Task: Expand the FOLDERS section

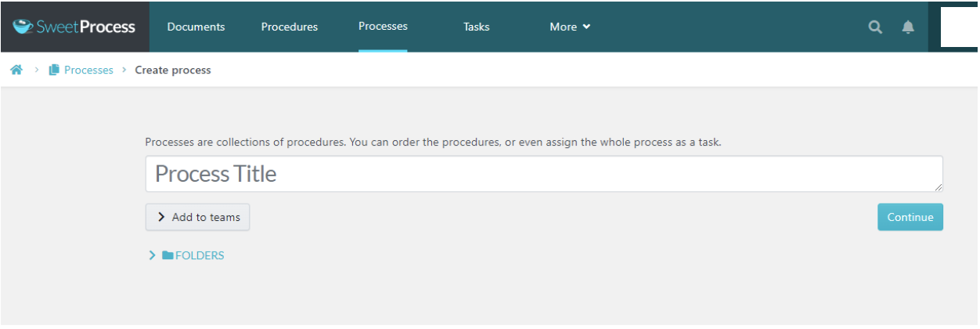Action: pos(186,255)
